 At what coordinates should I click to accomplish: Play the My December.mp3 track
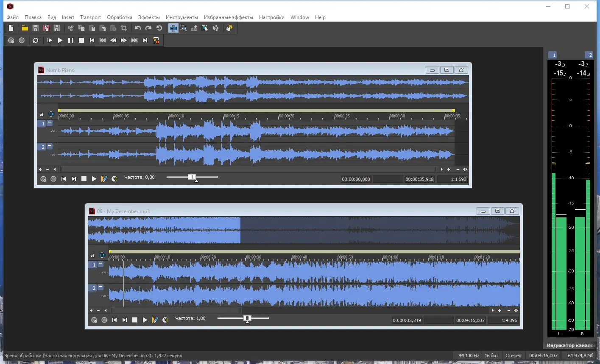(145, 320)
